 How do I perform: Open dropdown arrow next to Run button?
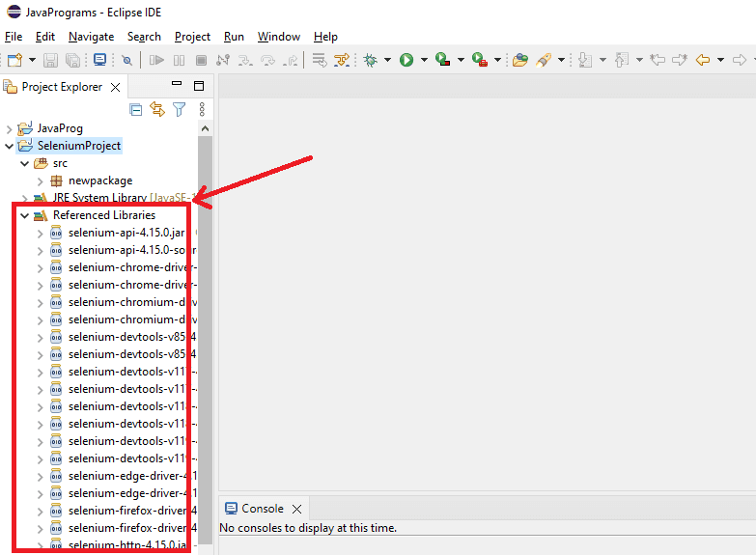coord(423,60)
